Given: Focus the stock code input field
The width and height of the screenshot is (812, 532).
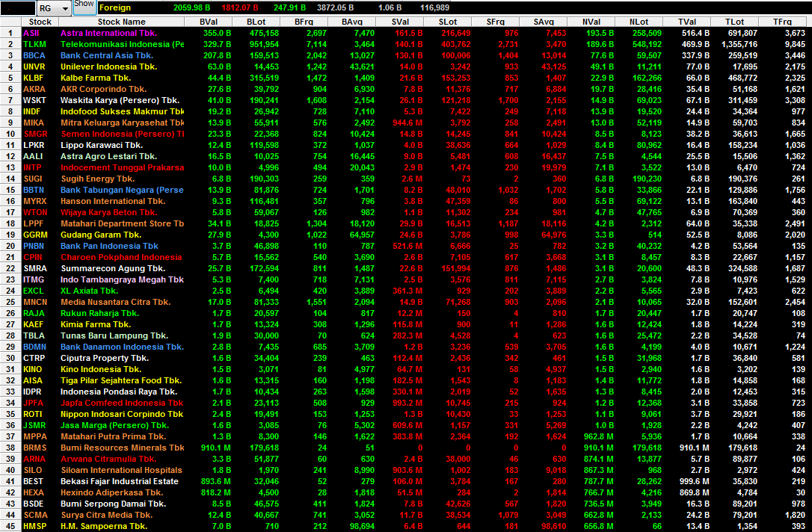Looking at the screenshot, I should point(18,8).
